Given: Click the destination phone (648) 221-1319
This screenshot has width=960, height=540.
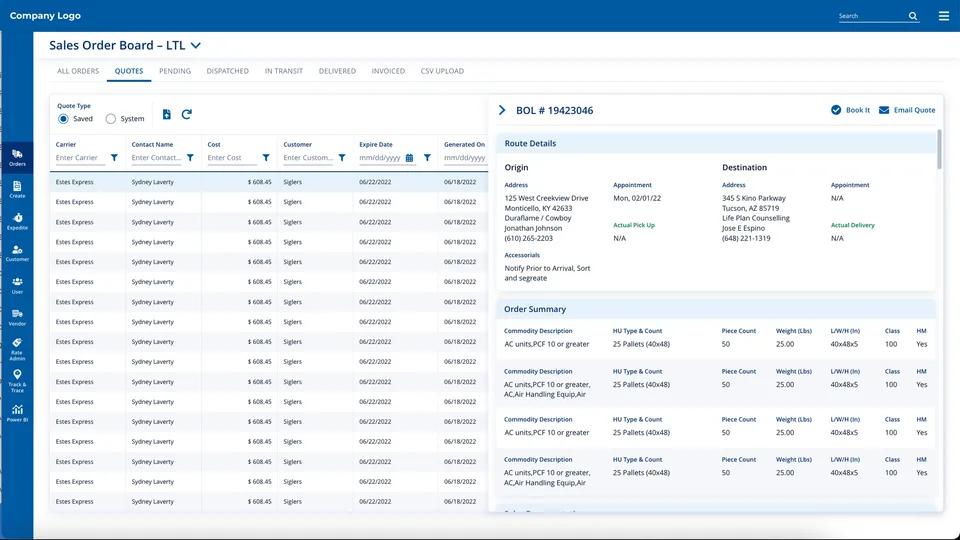Looking at the screenshot, I should [746, 238].
